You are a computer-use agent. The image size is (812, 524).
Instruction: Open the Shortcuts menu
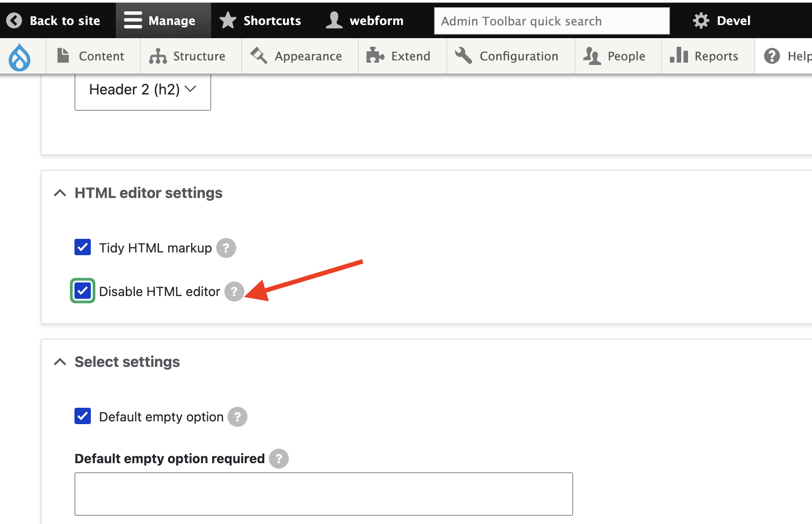pos(260,20)
